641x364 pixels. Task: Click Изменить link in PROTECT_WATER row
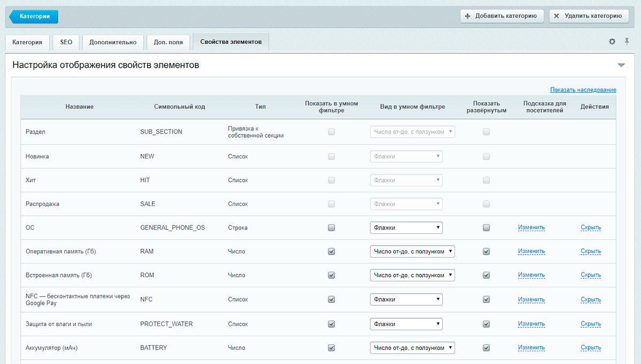531,324
